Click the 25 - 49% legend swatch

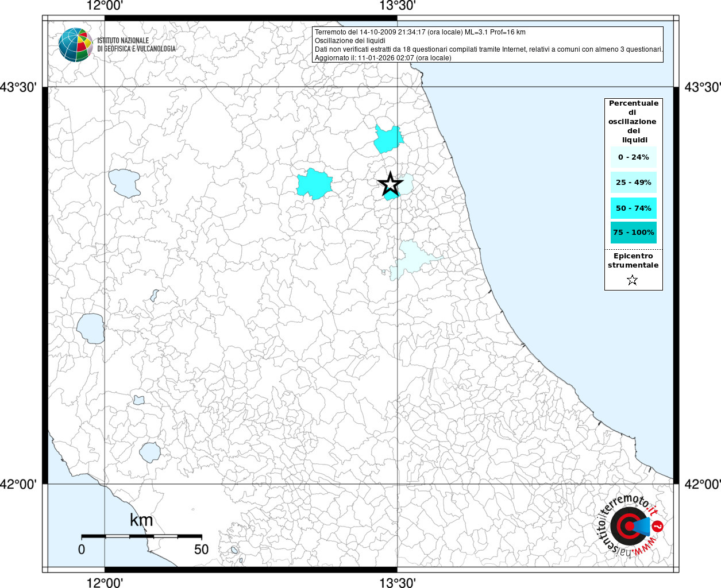point(633,183)
